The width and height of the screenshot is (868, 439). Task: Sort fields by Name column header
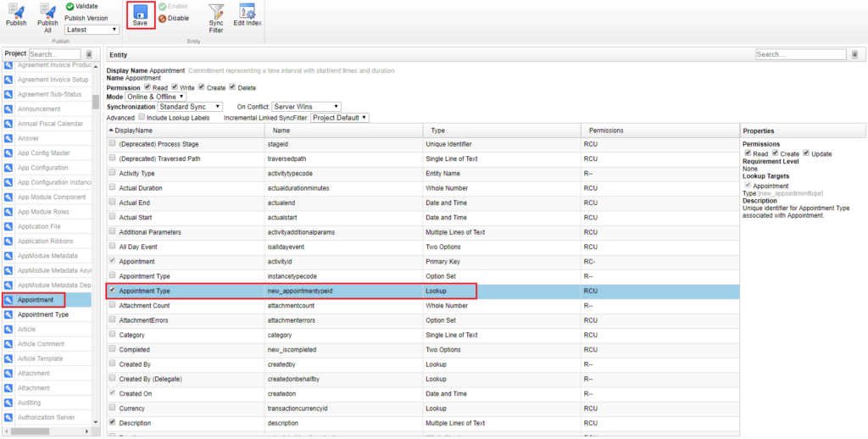pyautogui.click(x=343, y=131)
